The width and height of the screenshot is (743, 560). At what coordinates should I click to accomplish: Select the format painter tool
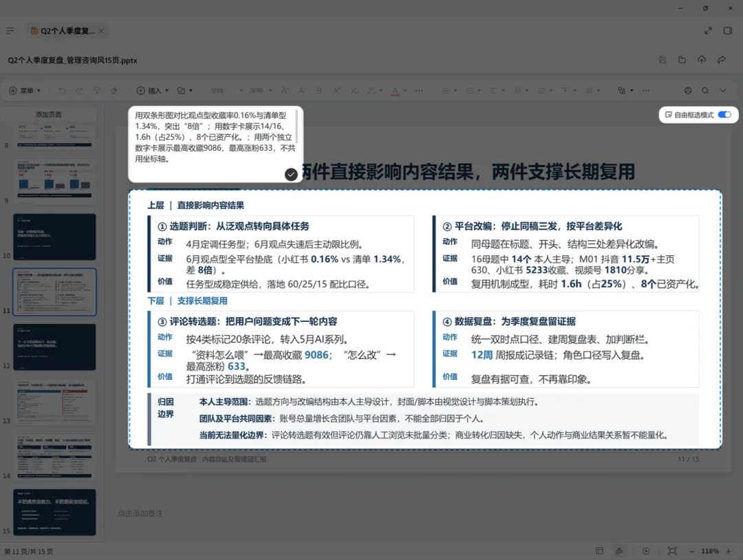click(x=97, y=91)
